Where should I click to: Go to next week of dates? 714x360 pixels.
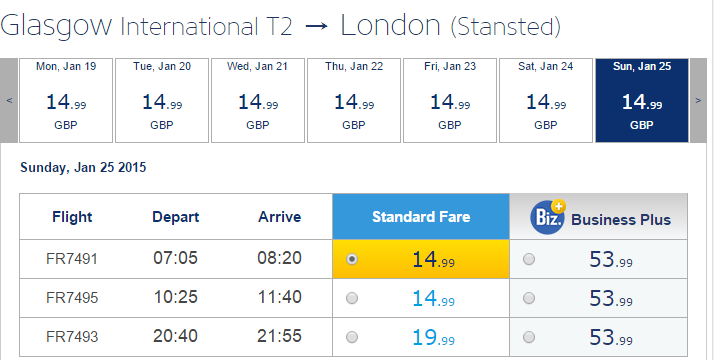point(699,101)
